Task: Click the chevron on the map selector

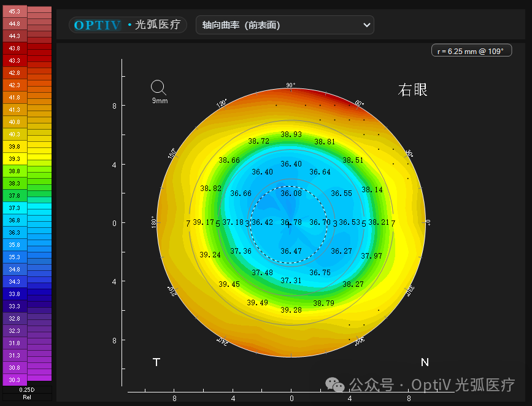Action: (x=366, y=25)
